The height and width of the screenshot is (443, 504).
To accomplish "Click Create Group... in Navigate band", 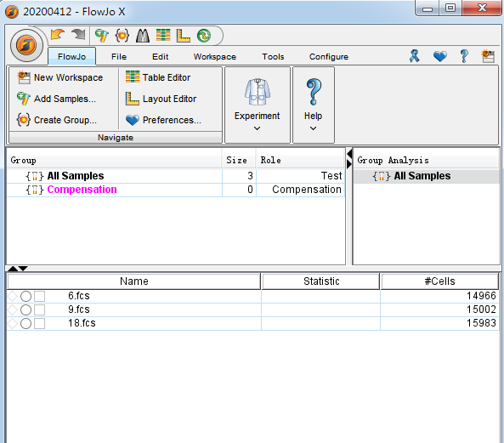I will coord(57,120).
